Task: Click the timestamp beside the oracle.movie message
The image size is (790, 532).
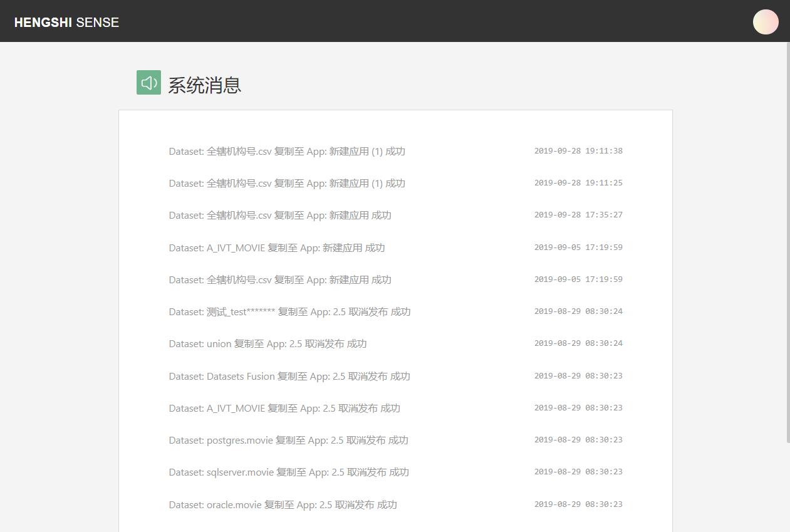Action: 578,504
